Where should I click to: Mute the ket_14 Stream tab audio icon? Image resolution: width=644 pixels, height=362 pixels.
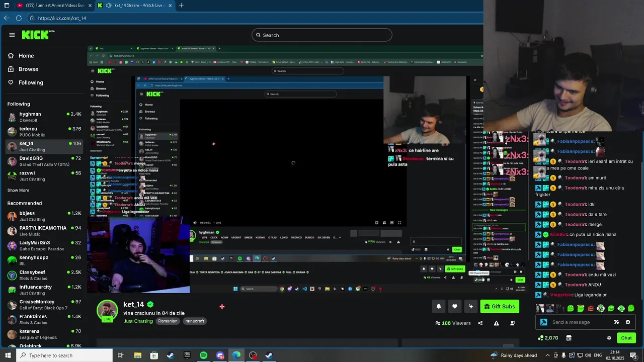click(108, 6)
